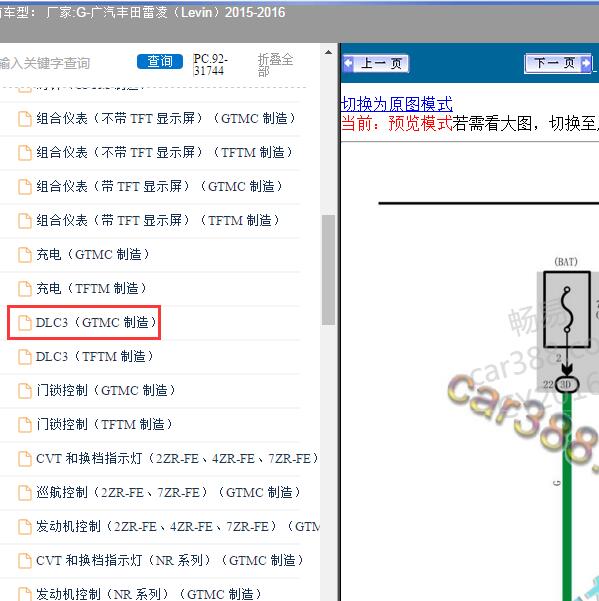Open 组合仪表(不带 TFT 显示屏)(GTMC 制造)
Image resolution: width=599 pixels, height=601 pixels.
tap(165, 118)
